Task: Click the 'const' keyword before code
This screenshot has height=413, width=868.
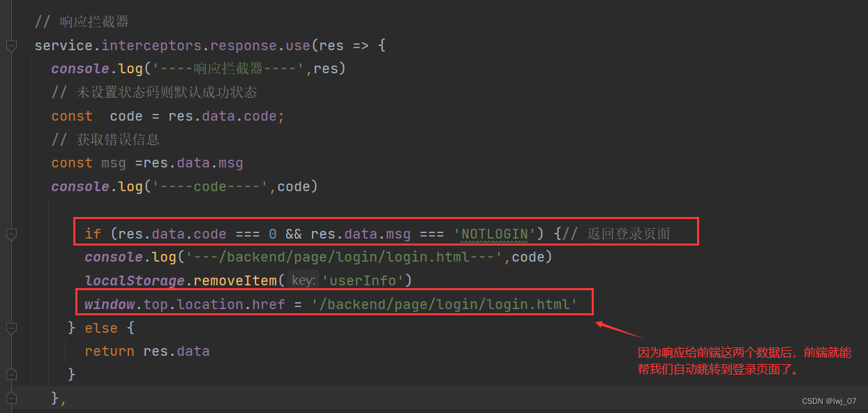Action: 72,116
